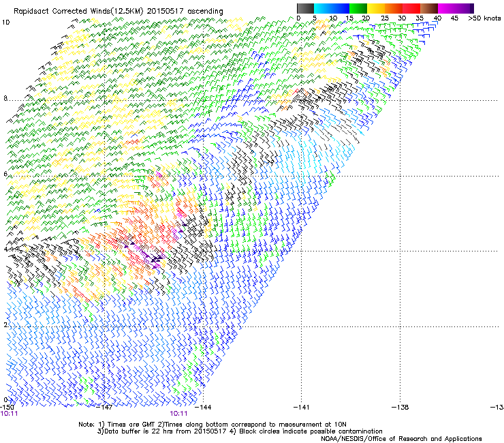
Task: Click the purple '10:11' time under -150
Action: tap(10, 414)
